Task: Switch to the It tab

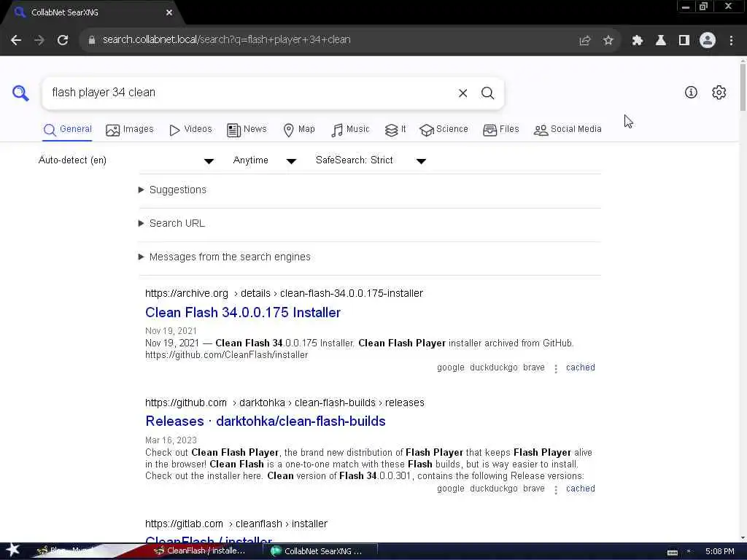Action: click(395, 129)
